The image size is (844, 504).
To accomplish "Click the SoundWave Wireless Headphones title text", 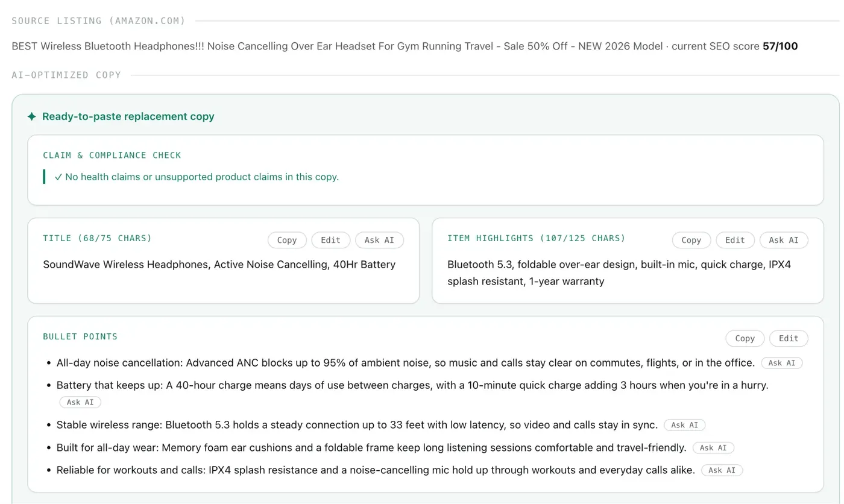I will coord(219,264).
